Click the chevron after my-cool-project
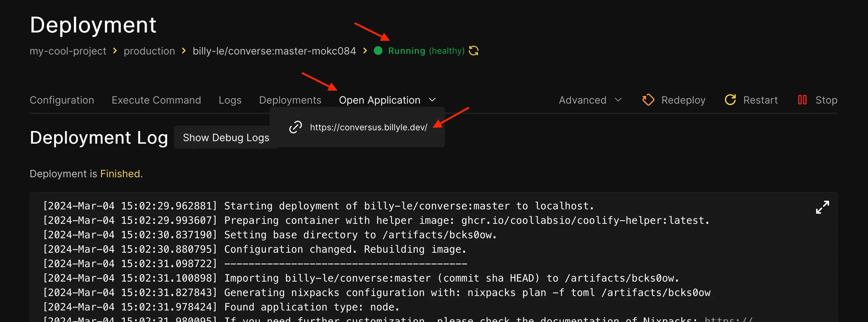Screen dimensions: 868x322 (115, 51)
